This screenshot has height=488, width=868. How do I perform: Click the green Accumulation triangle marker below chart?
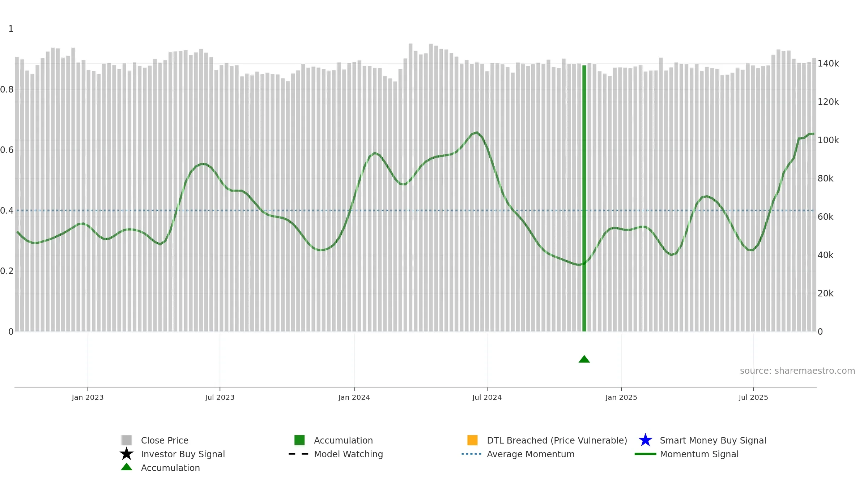[584, 359]
